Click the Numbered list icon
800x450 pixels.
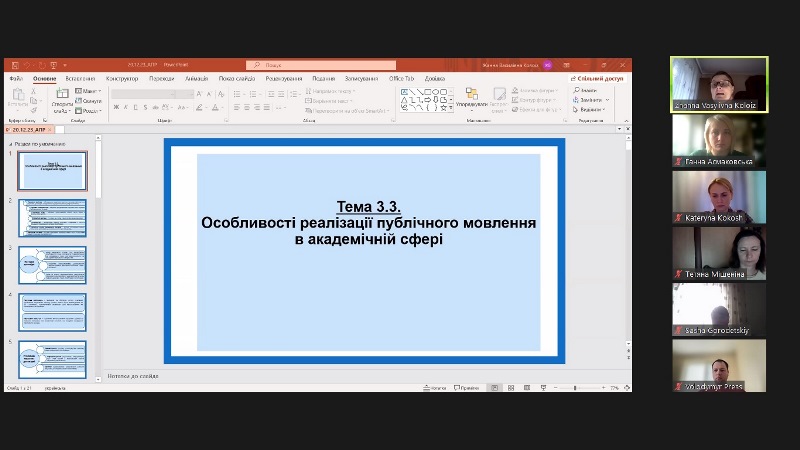254,94
